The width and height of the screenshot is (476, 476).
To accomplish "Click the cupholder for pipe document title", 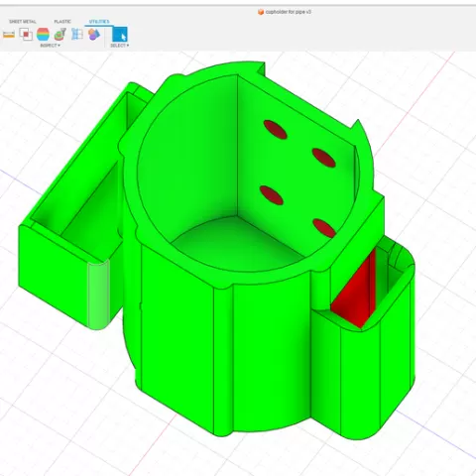I will (x=289, y=12).
